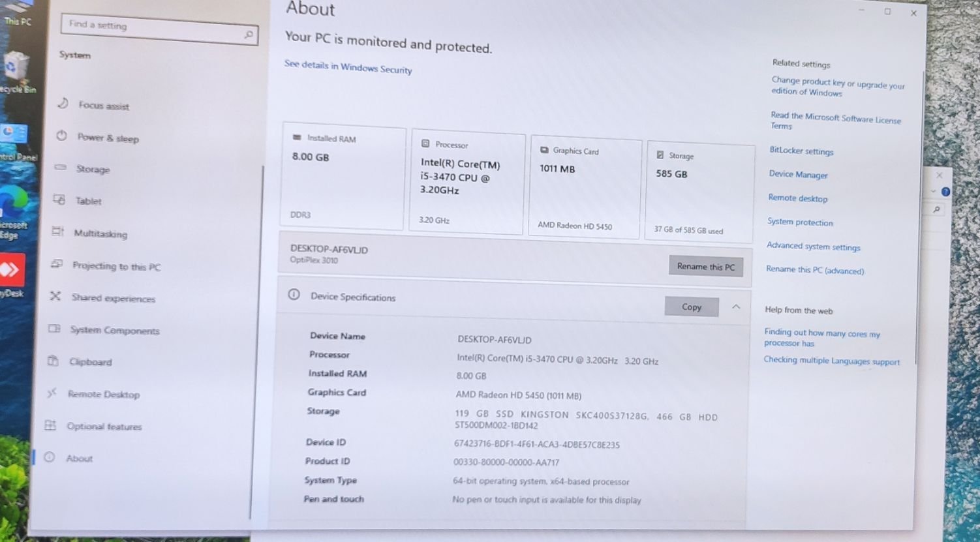Click the Rename this PC button

pyautogui.click(x=705, y=266)
